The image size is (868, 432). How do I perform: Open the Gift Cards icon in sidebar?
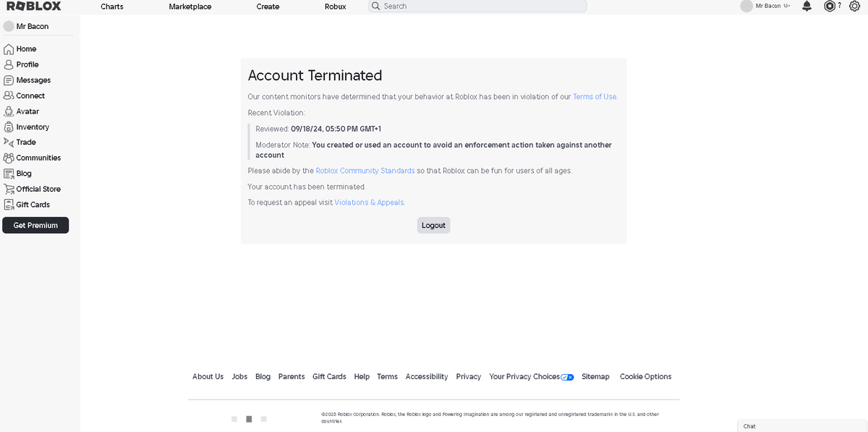pos(9,205)
